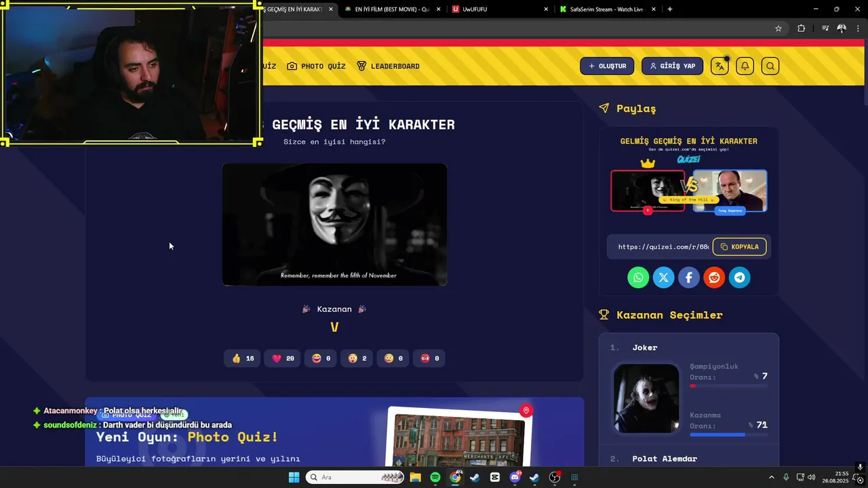Click the Windows taskbar search box

coord(355,477)
